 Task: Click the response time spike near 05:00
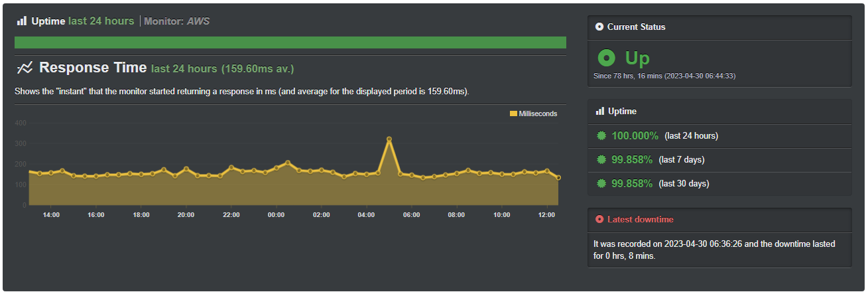coord(389,139)
